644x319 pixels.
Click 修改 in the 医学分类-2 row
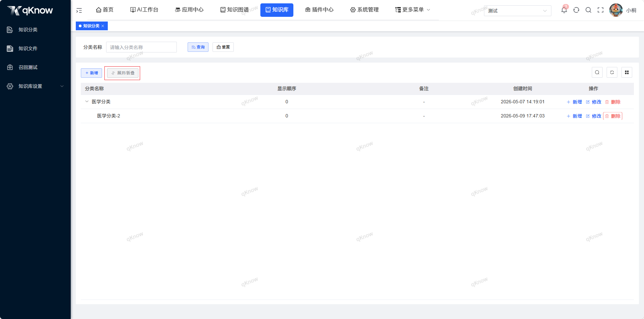coord(593,116)
